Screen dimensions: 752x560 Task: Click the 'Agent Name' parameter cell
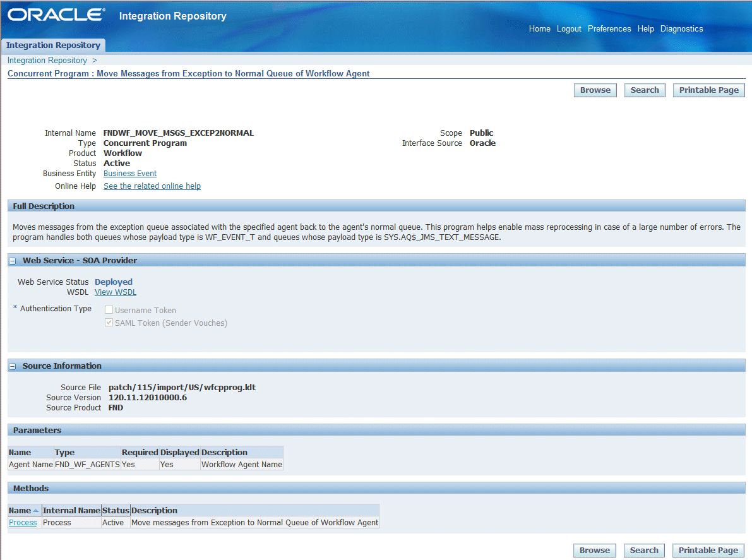(31, 465)
